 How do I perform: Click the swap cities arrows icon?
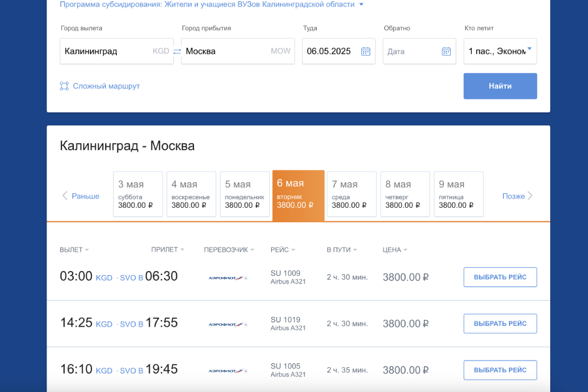[177, 51]
